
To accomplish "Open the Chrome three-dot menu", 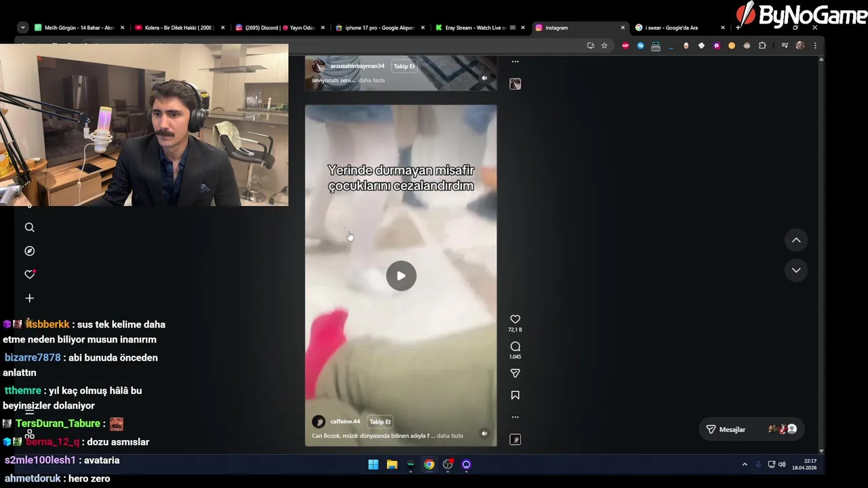I will point(815,45).
